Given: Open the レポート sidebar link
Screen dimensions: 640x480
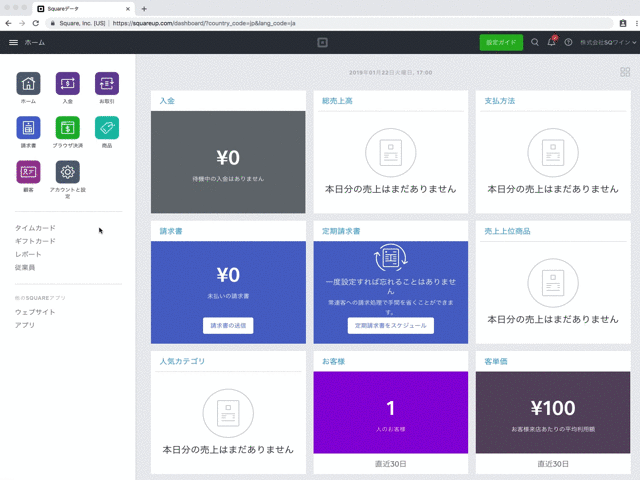Looking at the screenshot, I should coord(29,254).
